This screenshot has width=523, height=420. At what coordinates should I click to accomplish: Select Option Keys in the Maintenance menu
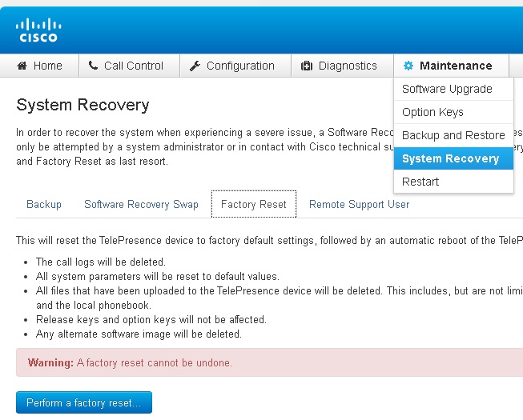pos(453,112)
